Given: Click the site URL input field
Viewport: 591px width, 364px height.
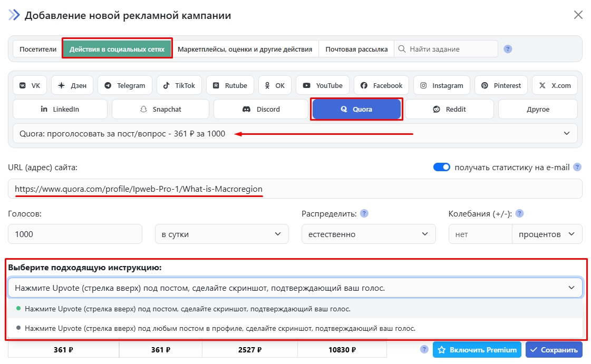Looking at the screenshot, I should coord(295,189).
